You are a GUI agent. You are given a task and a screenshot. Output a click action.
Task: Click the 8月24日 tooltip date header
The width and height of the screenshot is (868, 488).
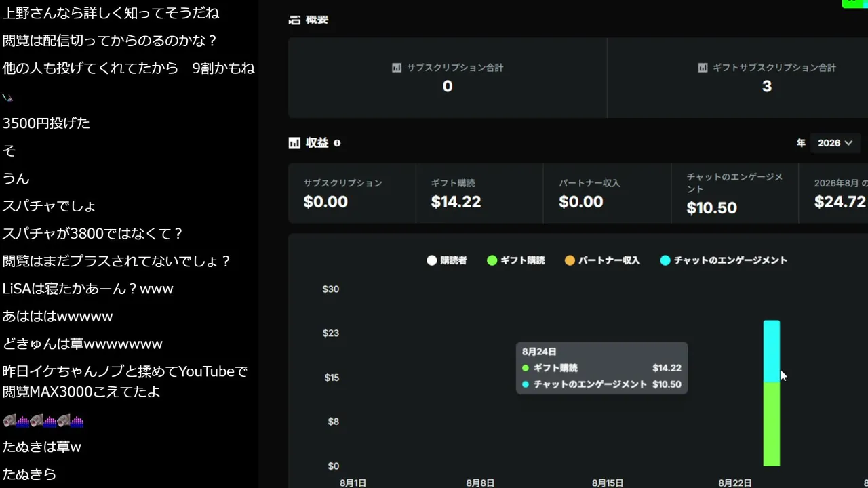539,352
